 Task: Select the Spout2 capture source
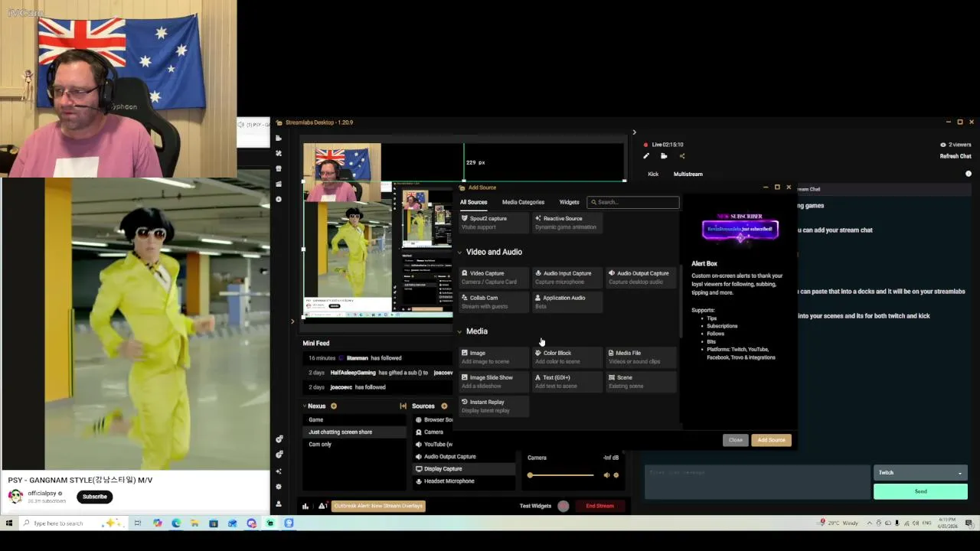click(494, 222)
